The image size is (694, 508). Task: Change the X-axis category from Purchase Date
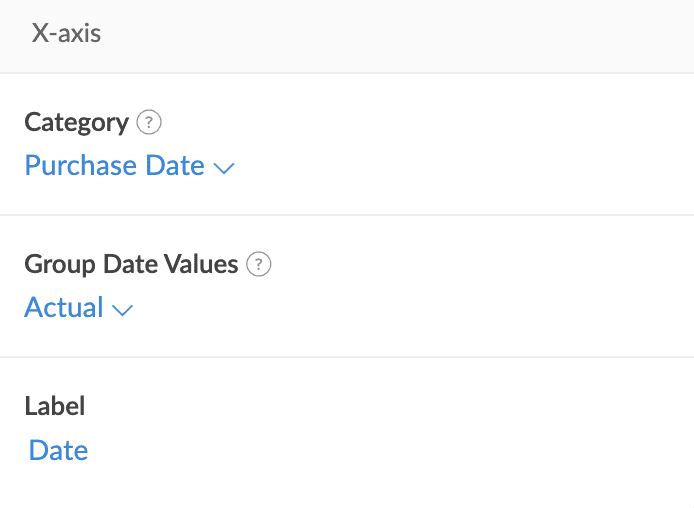tap(129, 166)
